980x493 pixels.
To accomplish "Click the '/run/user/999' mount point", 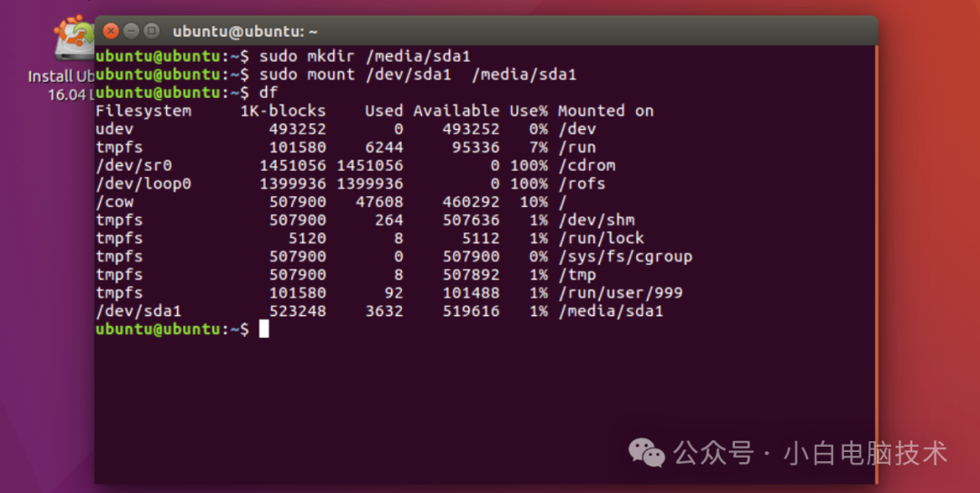I will tap(620, 292).
